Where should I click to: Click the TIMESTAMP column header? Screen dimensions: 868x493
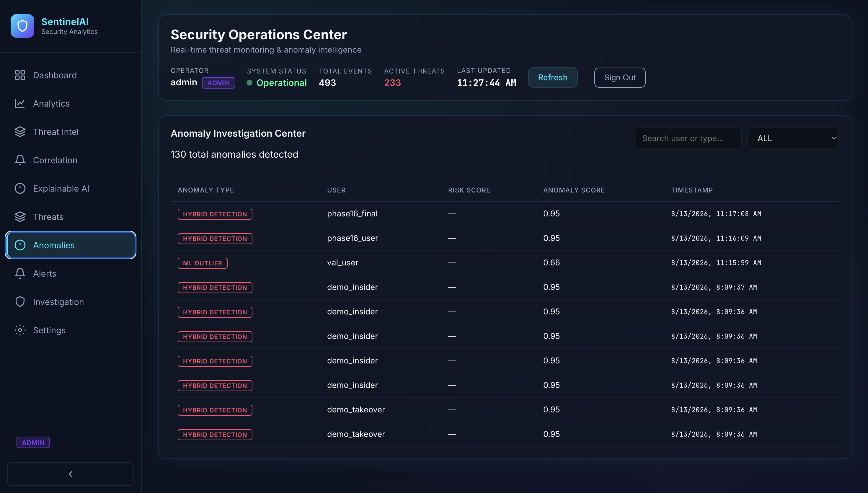tap(692, 190)
